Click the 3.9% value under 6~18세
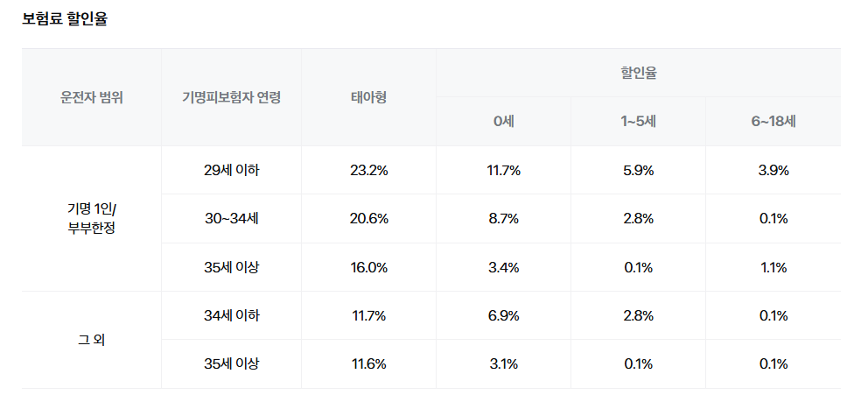This screenshot has height=395, width=868. [773, 171]
